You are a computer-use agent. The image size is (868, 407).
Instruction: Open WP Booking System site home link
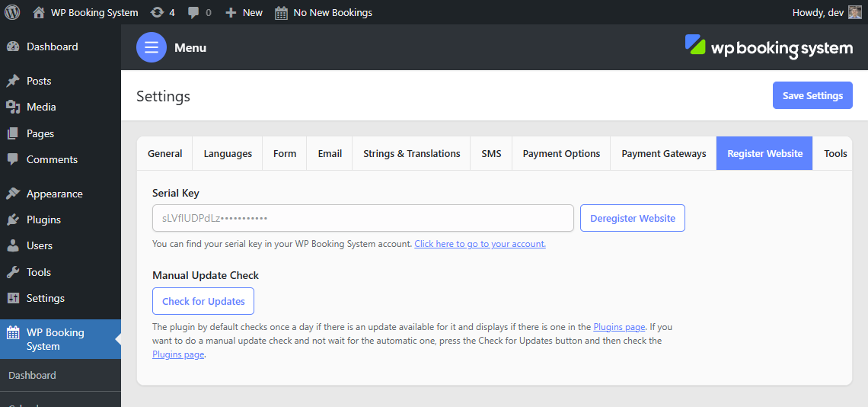85,12
